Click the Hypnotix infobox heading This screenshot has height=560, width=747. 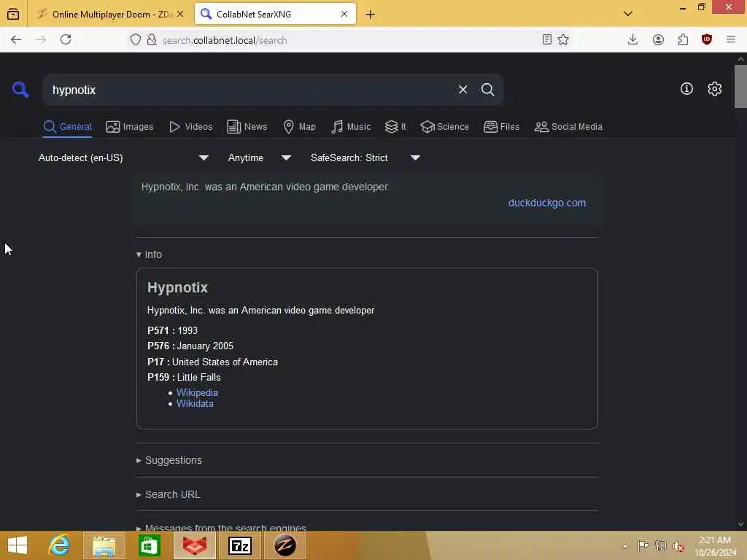click(177, 287)
